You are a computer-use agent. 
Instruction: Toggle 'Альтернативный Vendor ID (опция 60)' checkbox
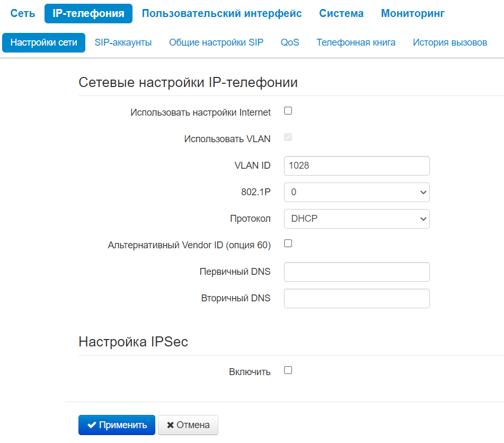coord(288,244)
